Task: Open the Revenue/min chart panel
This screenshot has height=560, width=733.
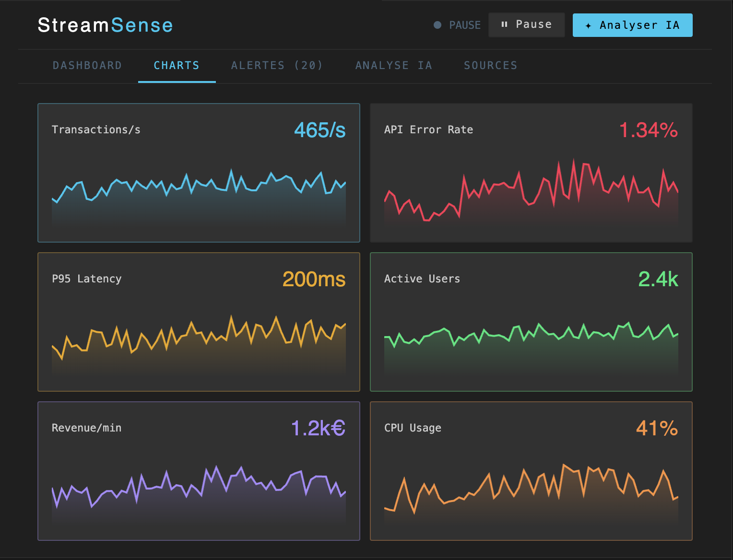Action: (199, 471)
